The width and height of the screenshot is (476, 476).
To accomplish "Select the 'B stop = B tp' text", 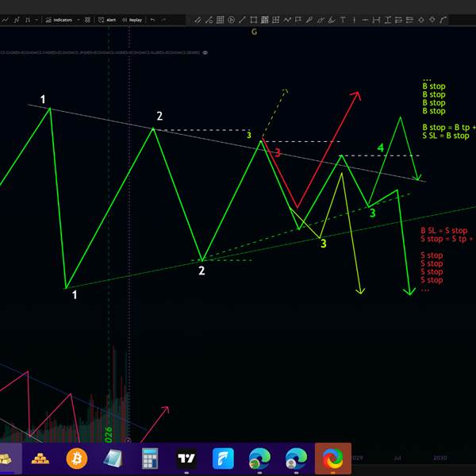I will point(446,128).
